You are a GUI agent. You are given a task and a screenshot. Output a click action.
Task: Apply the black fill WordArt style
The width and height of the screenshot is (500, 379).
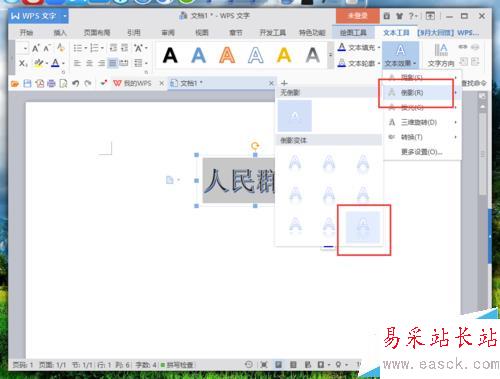(x=170, y=55)
